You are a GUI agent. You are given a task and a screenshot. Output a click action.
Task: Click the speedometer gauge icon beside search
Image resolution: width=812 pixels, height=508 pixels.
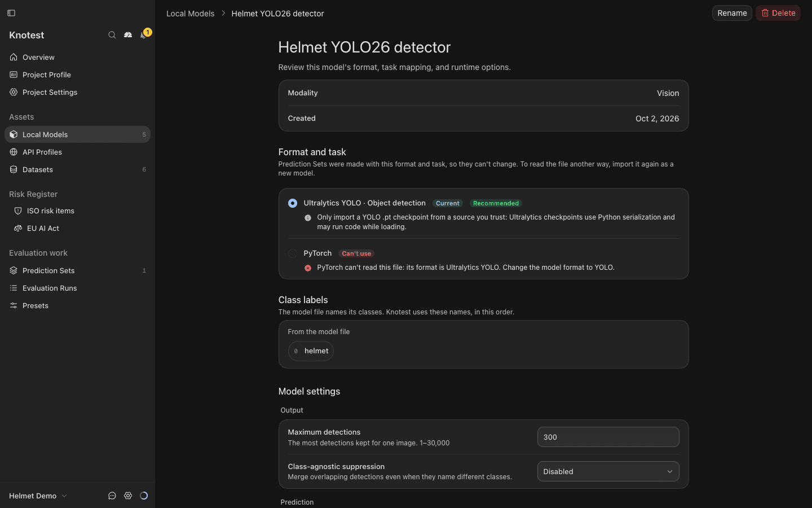coord(128,35)
